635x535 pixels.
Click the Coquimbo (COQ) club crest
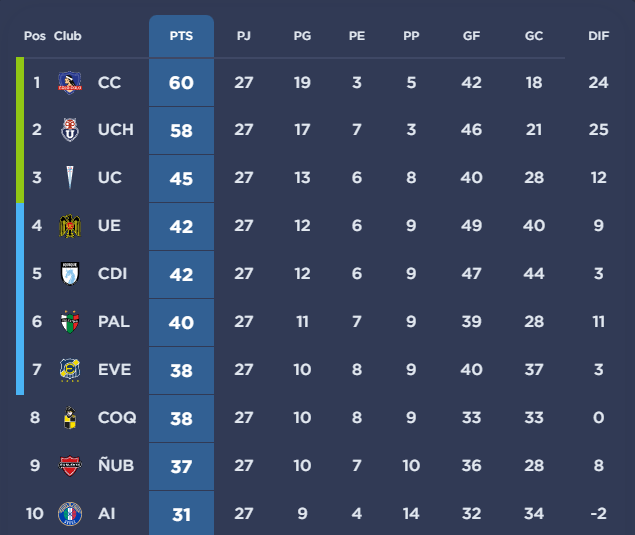pos(70,418)
